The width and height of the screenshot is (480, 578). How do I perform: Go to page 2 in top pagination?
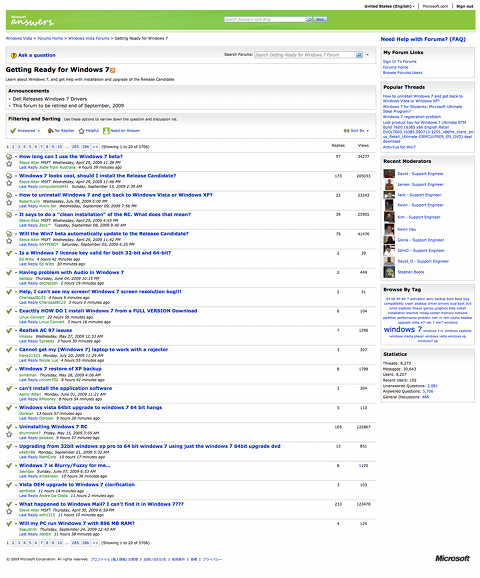tap(13, 147)
